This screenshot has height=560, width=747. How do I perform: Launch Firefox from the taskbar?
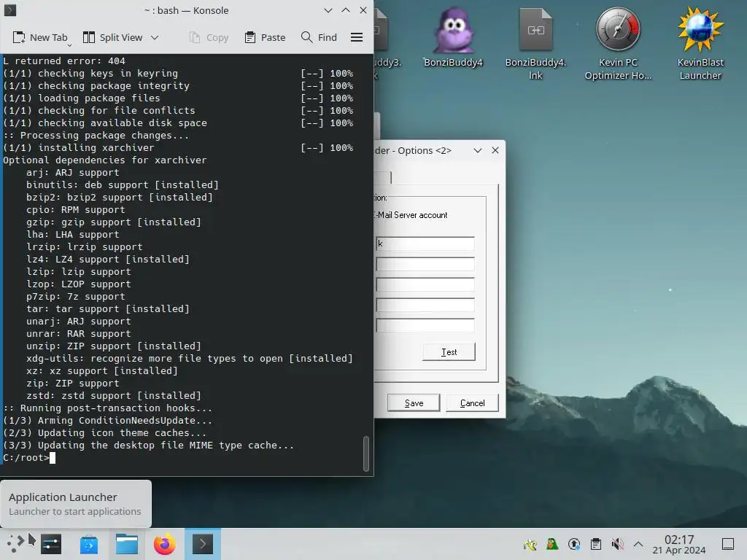point(165,544)
